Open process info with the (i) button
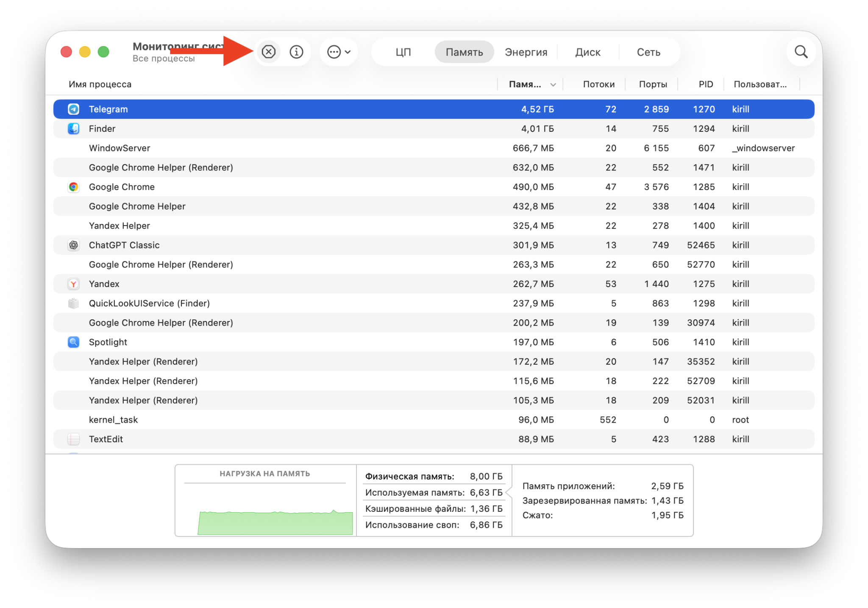The image size is (868, 608). [x=296, y=52]
